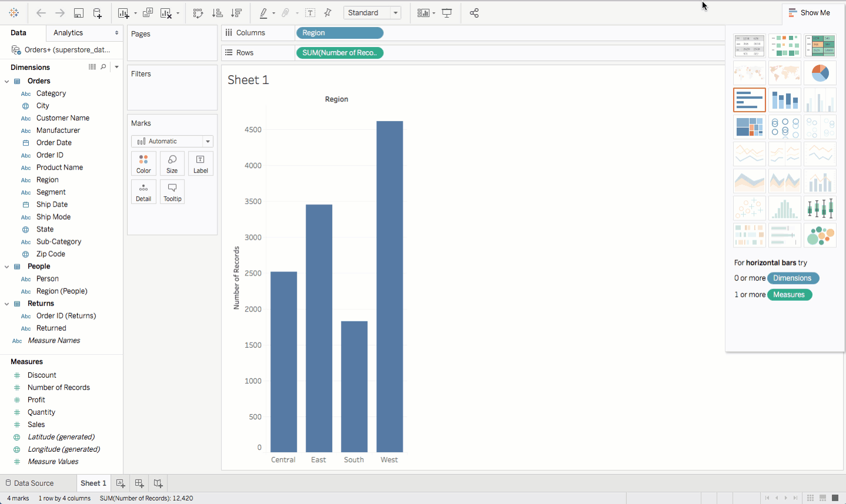846x504 pixels.
Task: Add a new dashboard from bottom tabs
Action: pyautogui.click(x=139, y=483)
